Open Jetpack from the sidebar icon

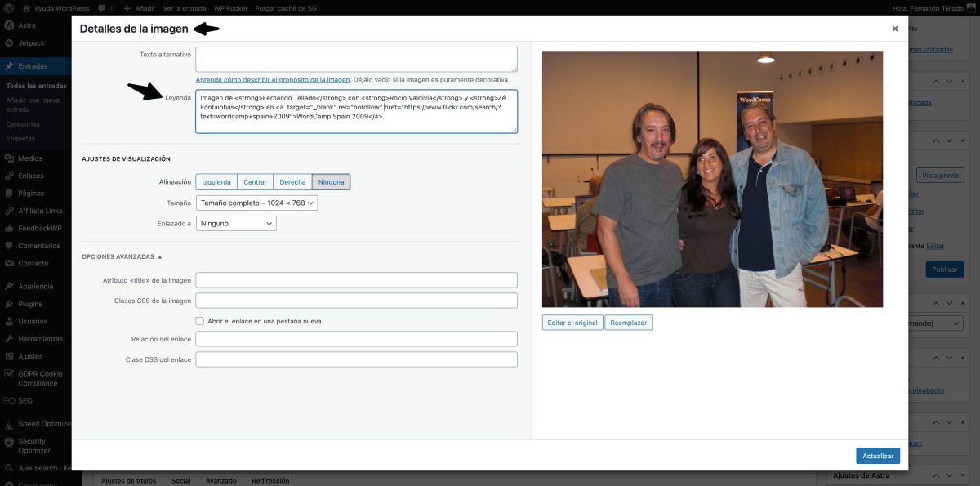pos(9,42)
